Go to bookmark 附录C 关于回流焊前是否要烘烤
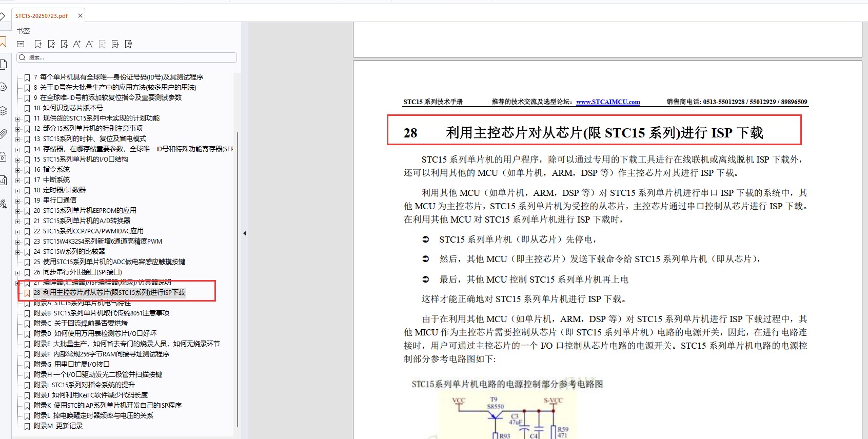The height and width of the screenshot is (439, 868). point(81,323)
